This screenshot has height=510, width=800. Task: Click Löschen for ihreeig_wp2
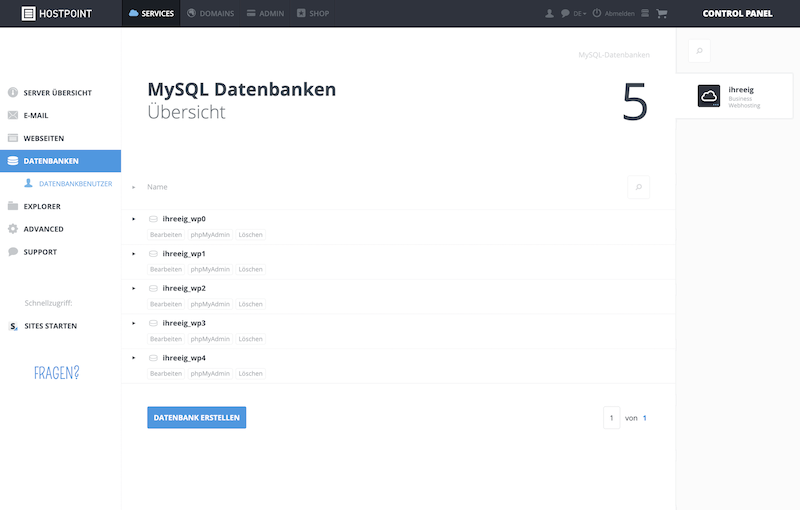[251, 304]
